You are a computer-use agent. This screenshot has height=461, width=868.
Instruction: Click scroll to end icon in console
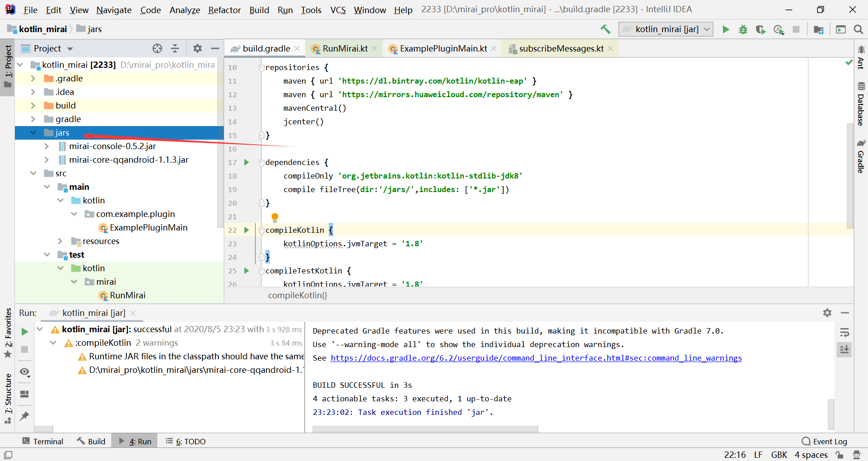tap(844, 349)
